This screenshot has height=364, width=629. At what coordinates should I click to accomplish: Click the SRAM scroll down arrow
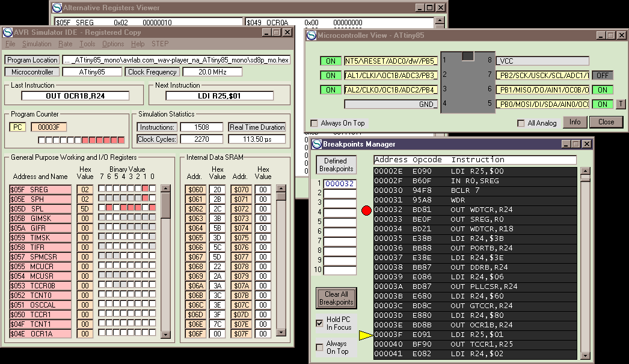click(281, 332)
